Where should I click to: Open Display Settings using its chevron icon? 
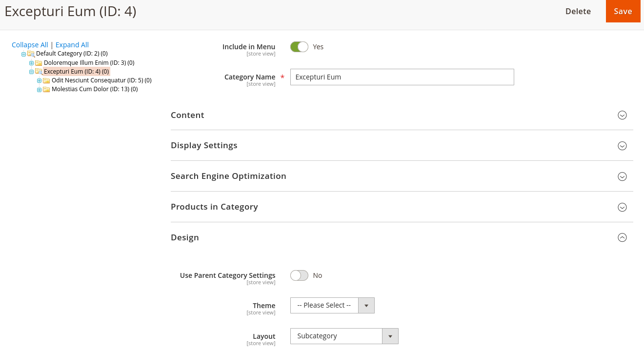(622, 146)
